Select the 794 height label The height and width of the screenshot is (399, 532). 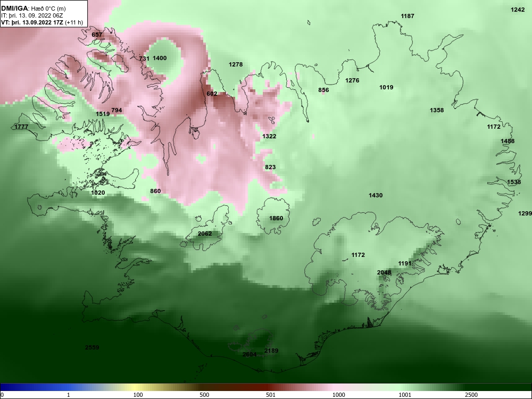[x=117, y=110]
